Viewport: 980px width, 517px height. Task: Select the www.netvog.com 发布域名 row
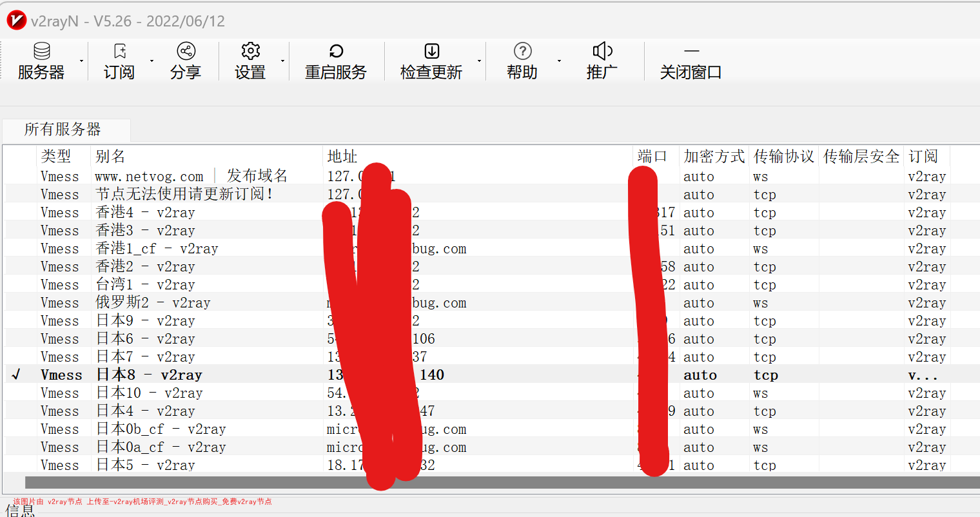tap(493, 176)
